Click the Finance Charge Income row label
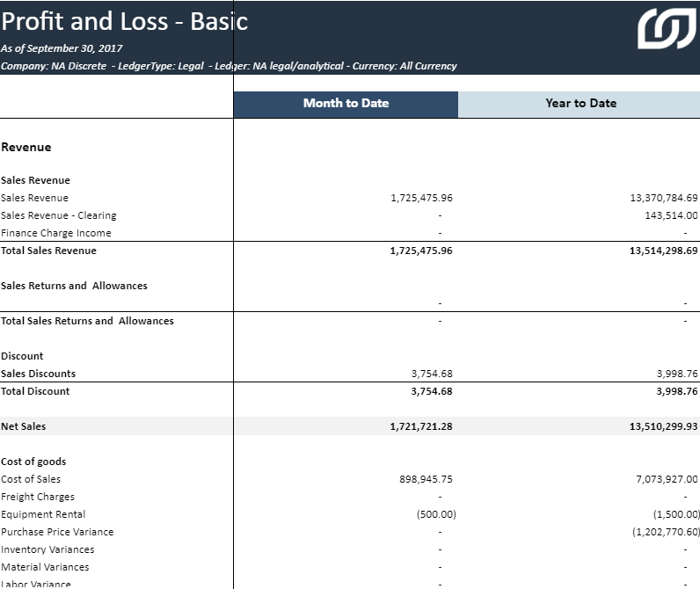This screenshot has height=589, width=700. pyautogui.click(x=56, y=233)
